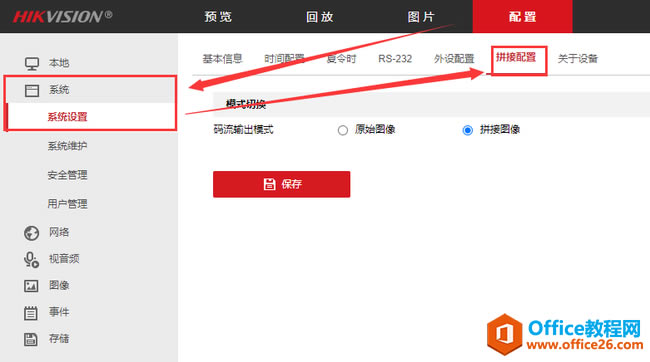Click the 视音频 microphone icon
Image resolution: width=650 pixels, height=362 pixels.
point(32,260)
